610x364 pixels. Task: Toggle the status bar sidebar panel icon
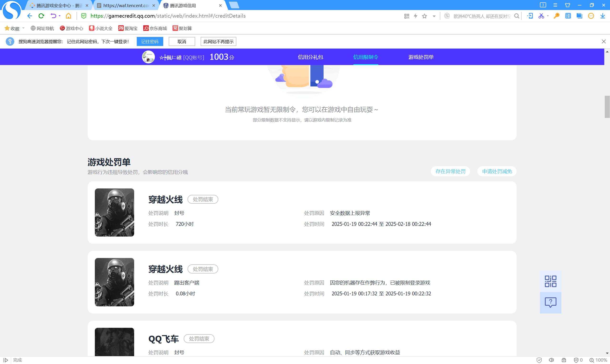point(5,360)
